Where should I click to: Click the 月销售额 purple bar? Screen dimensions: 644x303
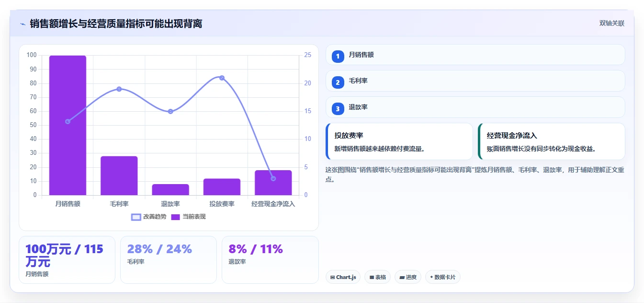coord(68,126)
